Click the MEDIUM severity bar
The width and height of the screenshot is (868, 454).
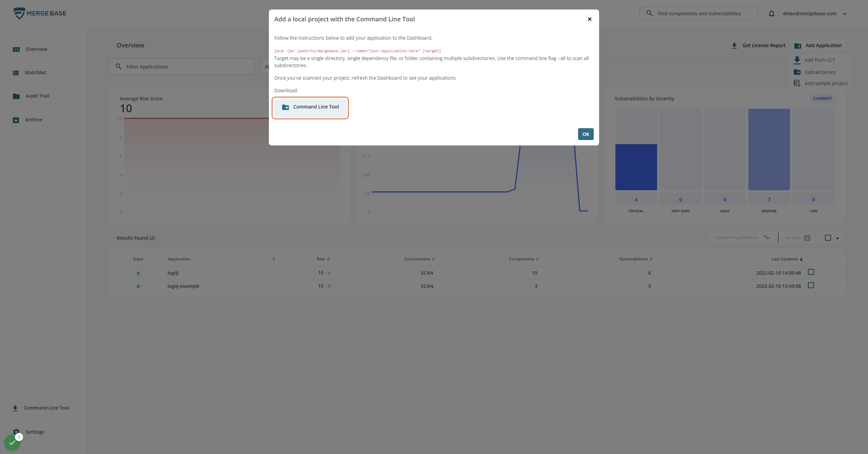(769, 149)
